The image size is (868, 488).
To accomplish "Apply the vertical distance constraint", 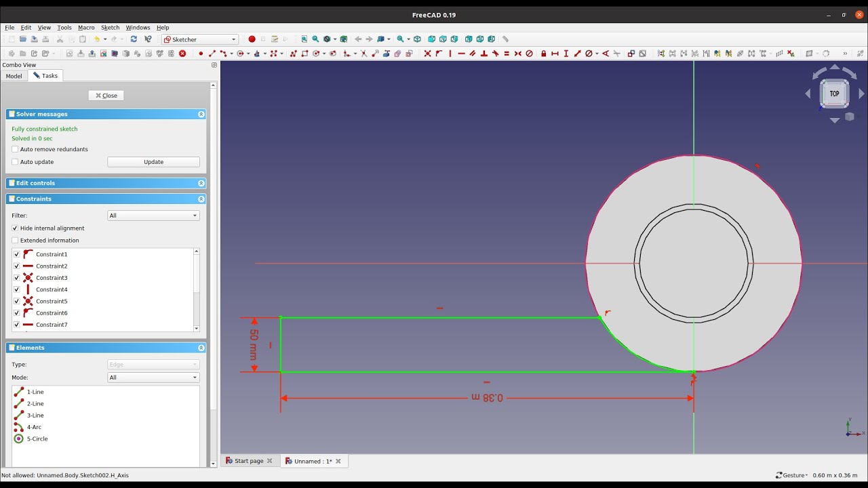I will click(566, 54).
